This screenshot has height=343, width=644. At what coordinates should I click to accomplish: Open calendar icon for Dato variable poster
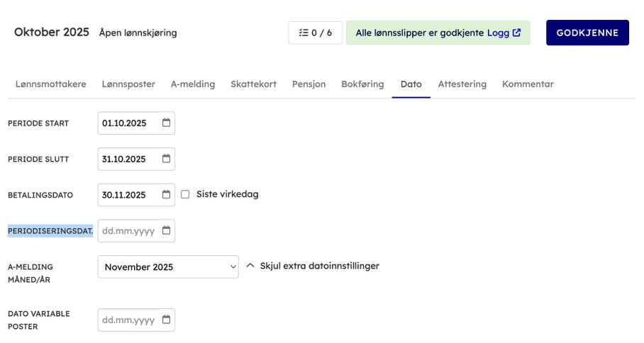(166, 320)
